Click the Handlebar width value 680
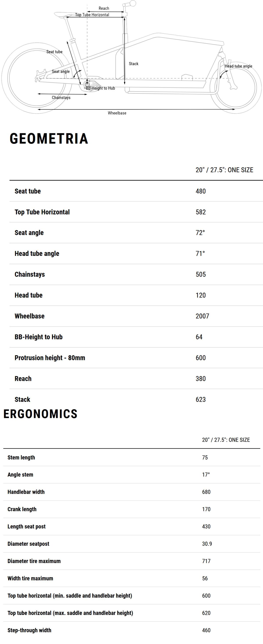 206,492
